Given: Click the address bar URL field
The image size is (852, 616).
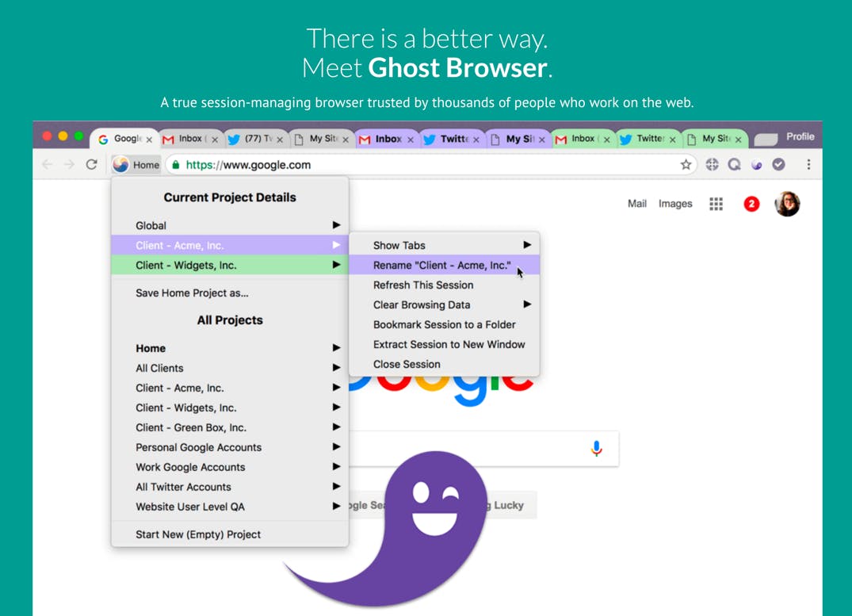Looking at the screenshot, I should (x=431, y=164).
